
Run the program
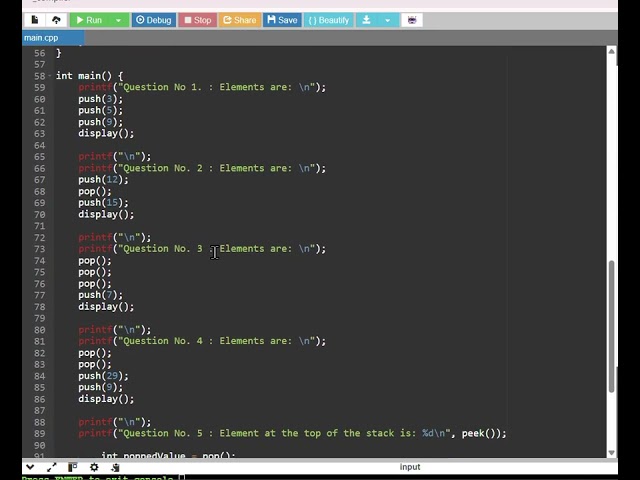tap(89, 20)
